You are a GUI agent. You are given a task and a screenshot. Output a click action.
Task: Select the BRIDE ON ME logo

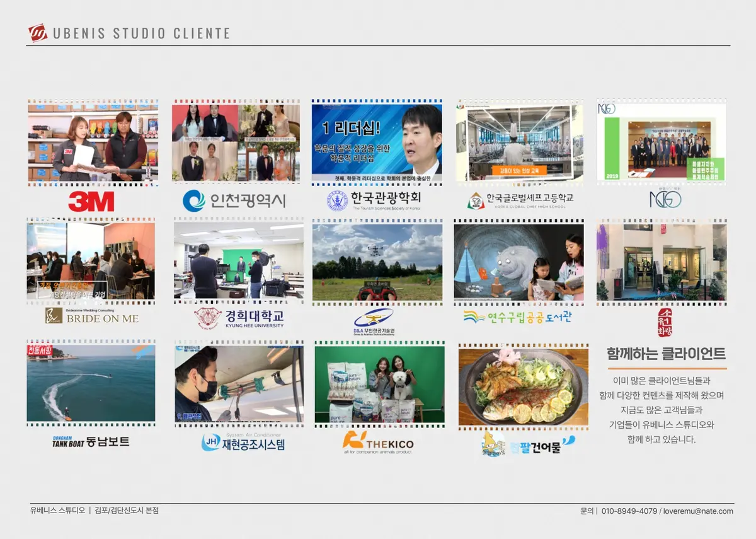click(92, 316)
